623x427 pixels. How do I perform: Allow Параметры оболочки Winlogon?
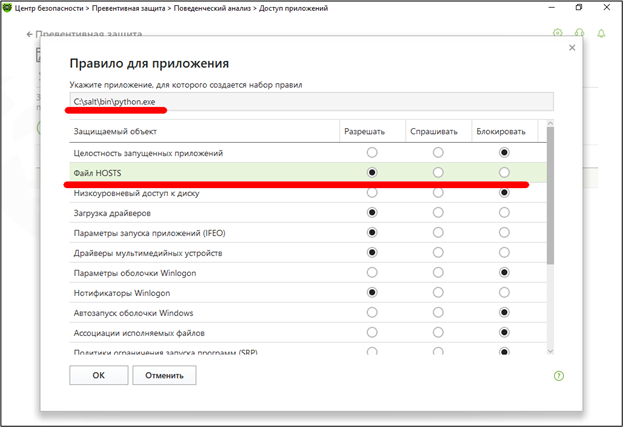(x=372, y=272)
